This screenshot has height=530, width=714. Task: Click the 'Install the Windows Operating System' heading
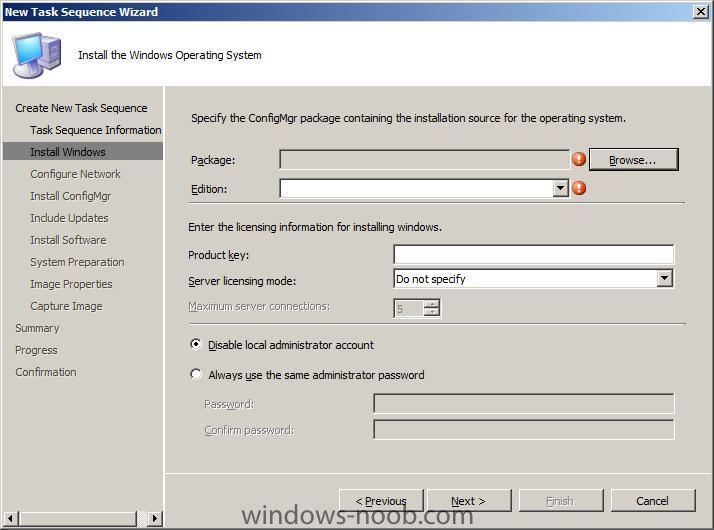point(170,55)
